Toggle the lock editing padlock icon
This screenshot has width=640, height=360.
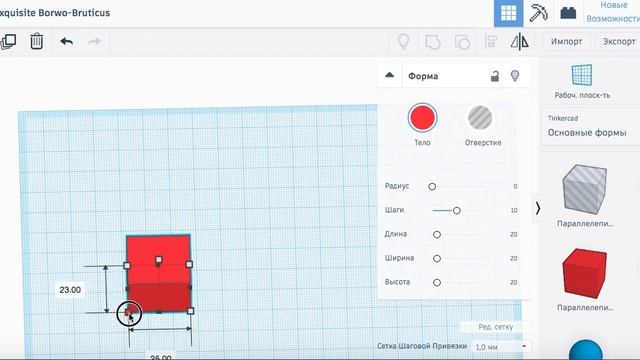point(495,76)
